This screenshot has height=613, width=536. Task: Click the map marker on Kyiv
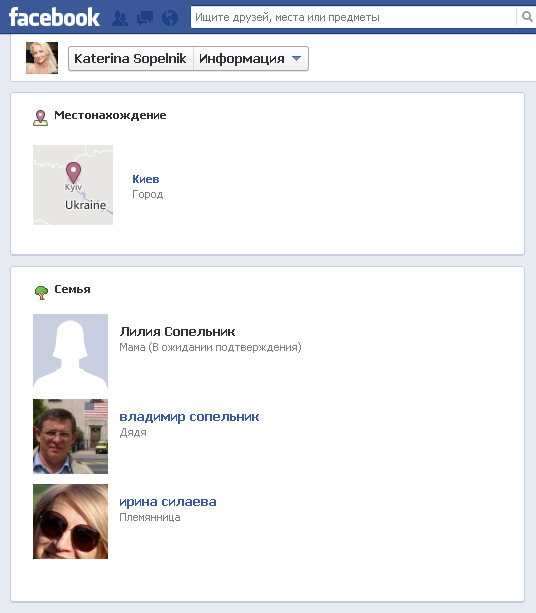pyautogui.click(x=73, y=172)
